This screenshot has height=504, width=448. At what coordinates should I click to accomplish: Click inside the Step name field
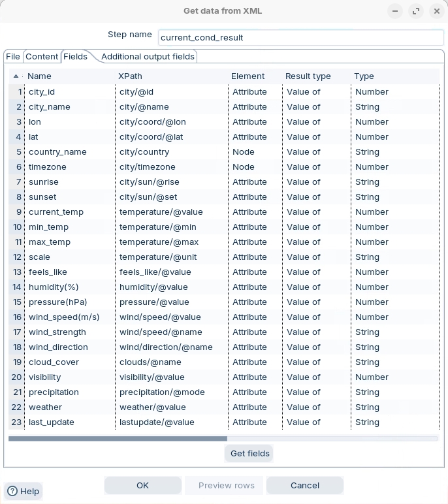(x=300, y=37)
